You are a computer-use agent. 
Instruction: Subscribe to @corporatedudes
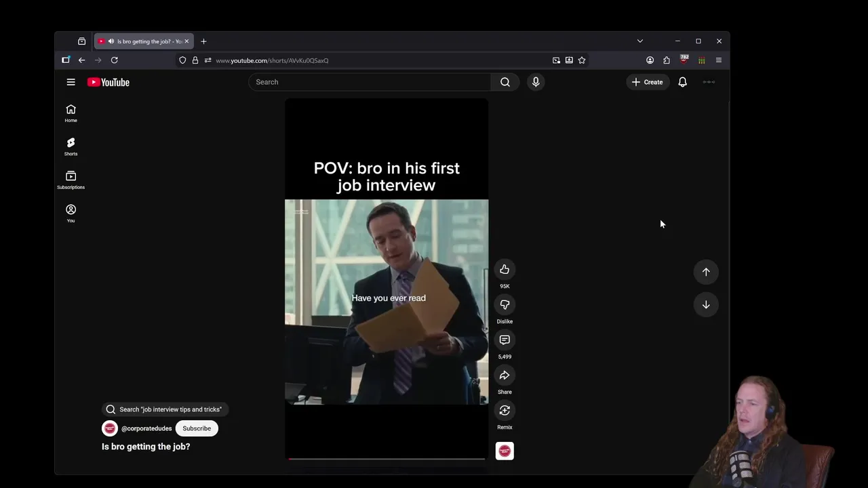(197, 428)
